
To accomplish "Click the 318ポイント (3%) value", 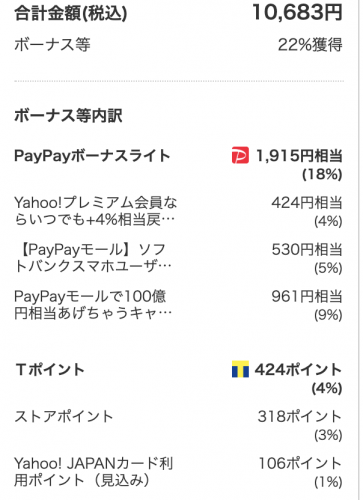I will pos(299,425).
